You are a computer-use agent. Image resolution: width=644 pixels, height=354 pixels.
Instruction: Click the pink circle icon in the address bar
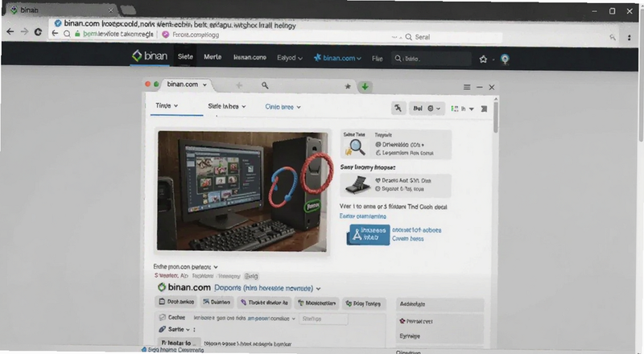[x=166, y=35]
